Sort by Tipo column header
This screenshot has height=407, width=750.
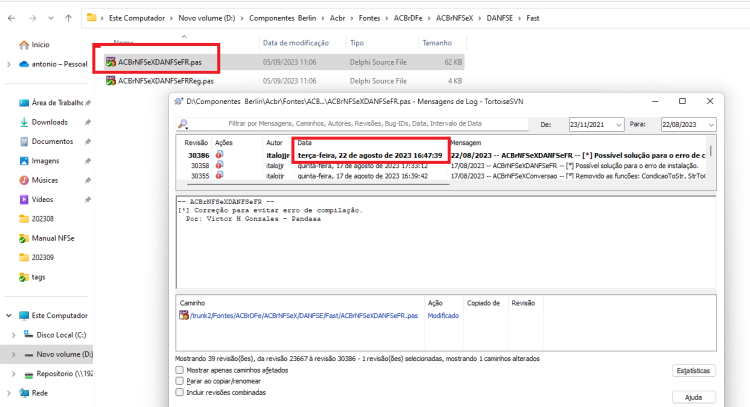(357, 43)
